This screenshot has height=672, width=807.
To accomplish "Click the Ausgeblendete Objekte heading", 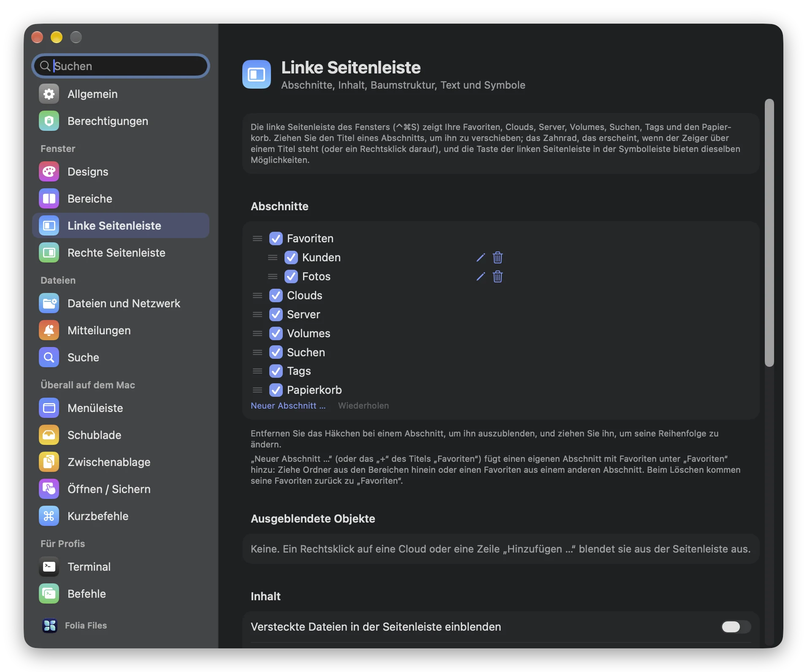I will 313,519.
